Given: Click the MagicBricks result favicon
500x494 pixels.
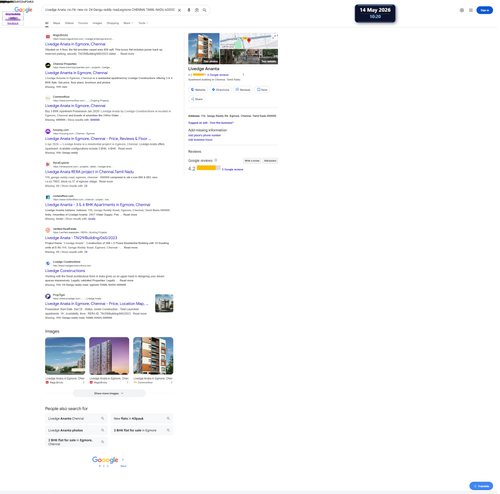Looking at the screenshot, I should 48,37.
